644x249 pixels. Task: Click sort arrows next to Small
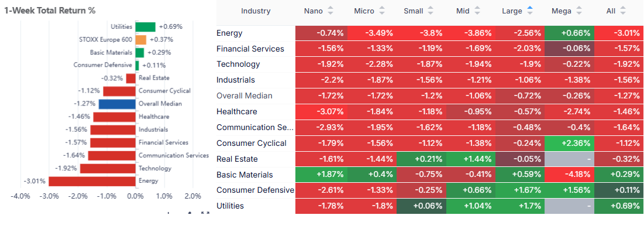click(x=431, y=11)
